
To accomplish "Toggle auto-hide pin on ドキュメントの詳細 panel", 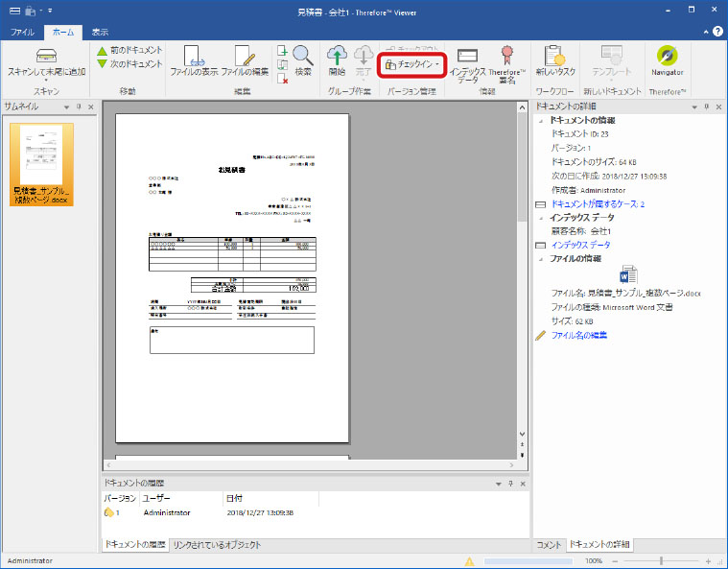I will click(x=706, y=107).
